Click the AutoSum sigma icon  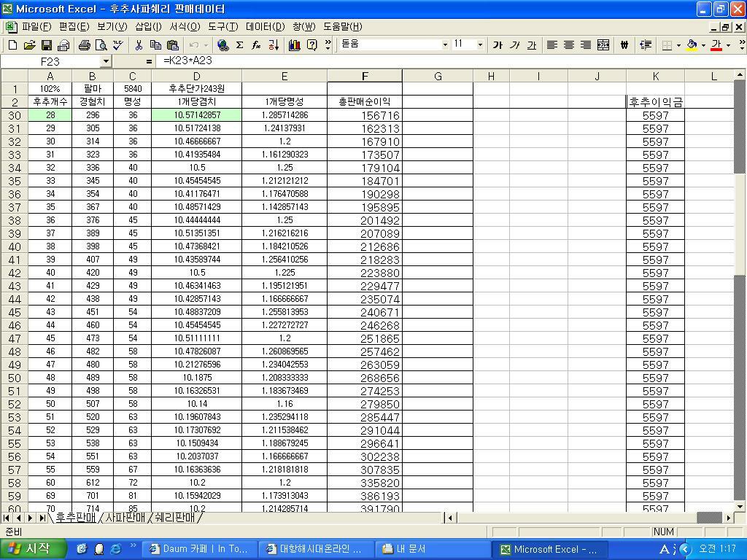click(239, 45)
